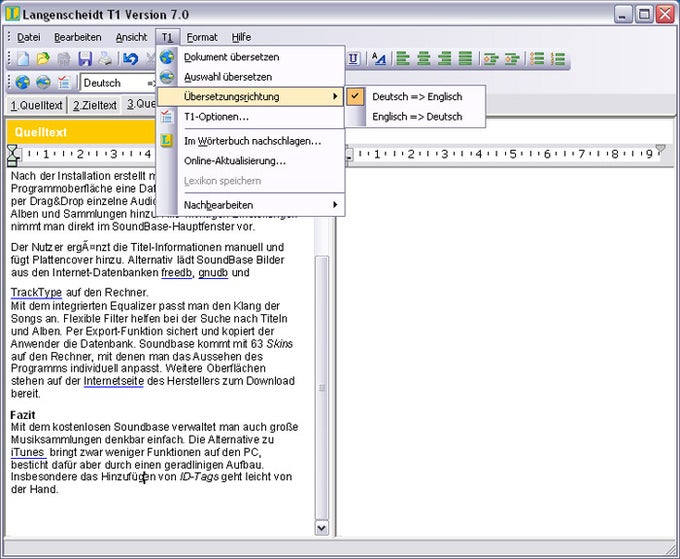Switch to the partially hidden third tab
Viewport: 680px width, 559px height.
click(x=141, y=104)
